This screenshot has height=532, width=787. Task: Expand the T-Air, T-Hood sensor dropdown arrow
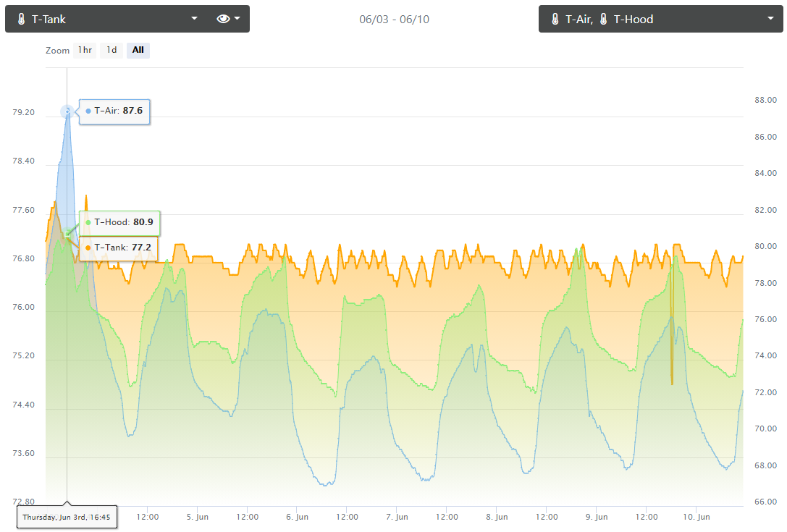tap(770, 19)
